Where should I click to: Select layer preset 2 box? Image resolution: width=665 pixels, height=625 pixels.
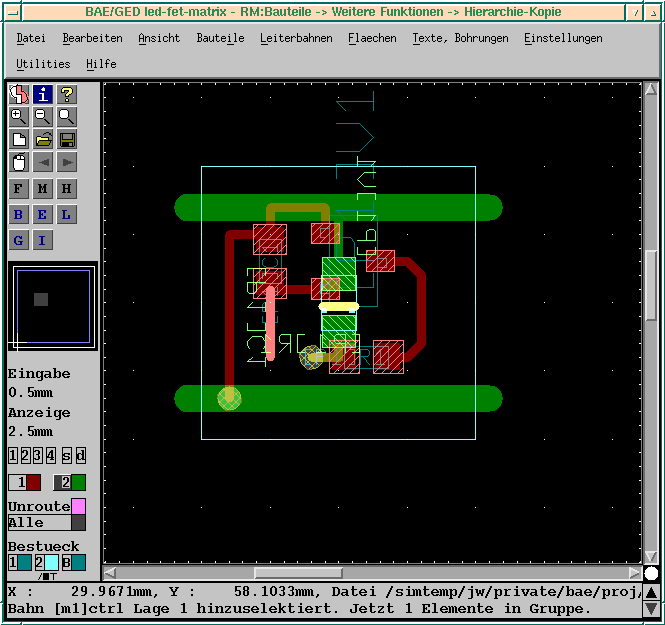pyautogui.click(x=25, y=456)
